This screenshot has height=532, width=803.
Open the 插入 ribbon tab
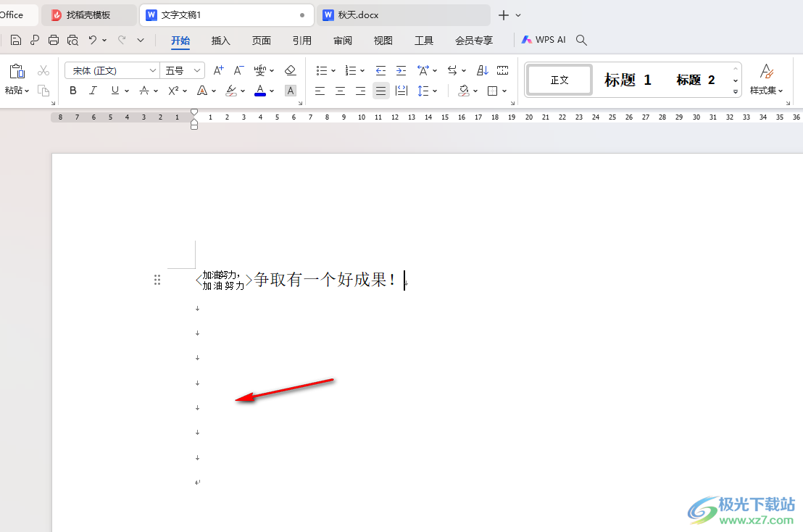(x=221, y=41)
